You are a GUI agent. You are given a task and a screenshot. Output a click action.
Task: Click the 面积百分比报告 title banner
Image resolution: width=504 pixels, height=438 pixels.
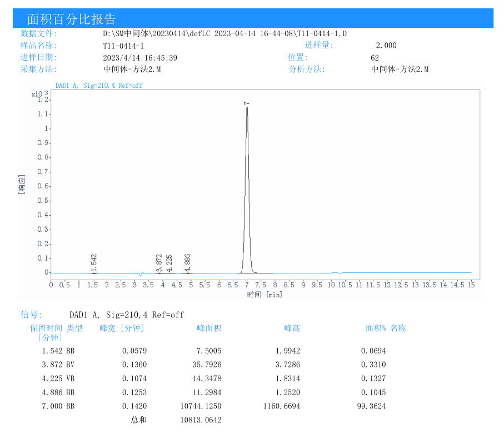pyautogui.click(x=72, y=19)
